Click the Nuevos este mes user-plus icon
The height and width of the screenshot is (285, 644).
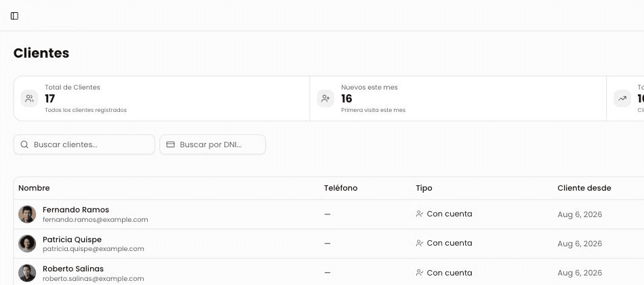(x=325, y=98)
